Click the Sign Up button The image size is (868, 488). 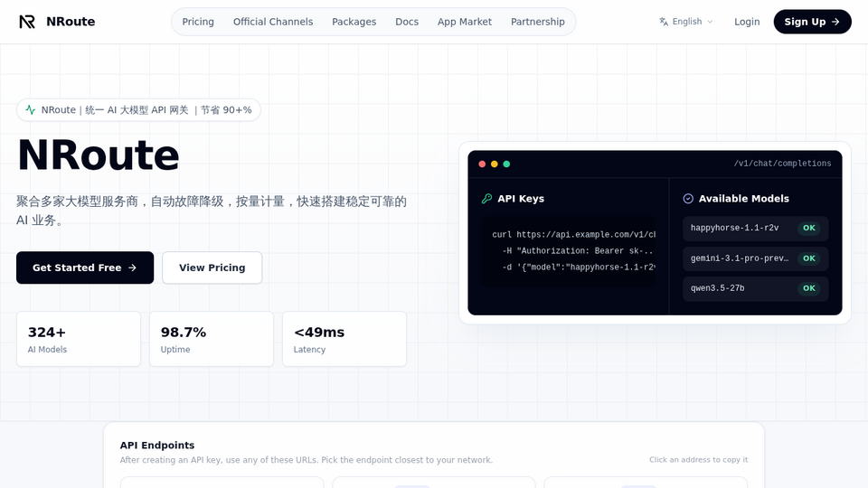(812, 22)
